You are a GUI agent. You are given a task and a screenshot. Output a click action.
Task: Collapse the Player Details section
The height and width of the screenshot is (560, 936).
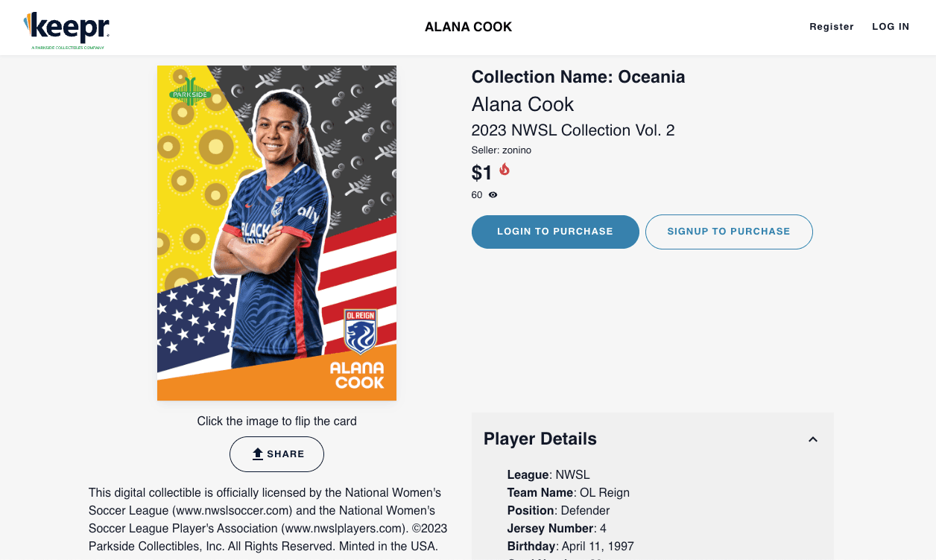coord(813,439)
